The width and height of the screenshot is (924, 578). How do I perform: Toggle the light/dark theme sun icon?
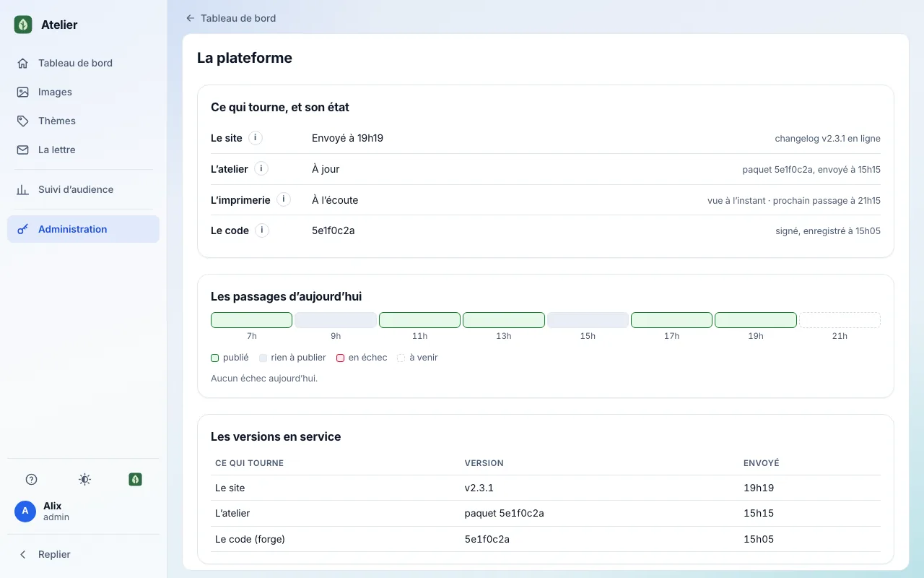pyautogui.click(x=84, y=479)
